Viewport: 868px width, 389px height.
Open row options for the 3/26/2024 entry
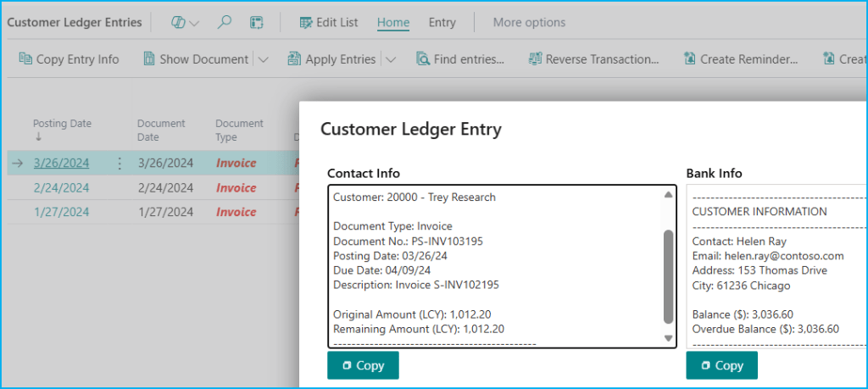120,164
